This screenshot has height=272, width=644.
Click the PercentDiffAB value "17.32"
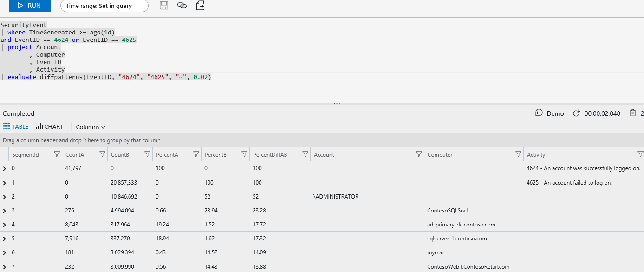coord(260,239)
